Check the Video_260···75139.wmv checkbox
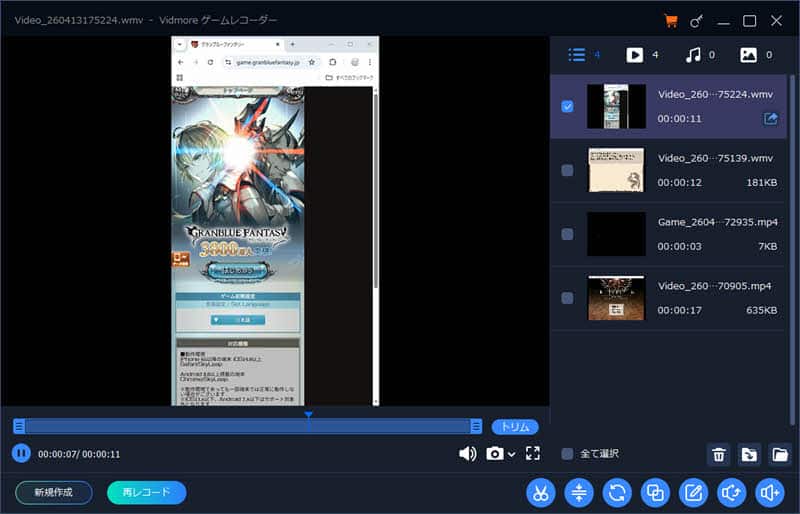Screen dimensions: 800x514 click(x=567, y=170)
